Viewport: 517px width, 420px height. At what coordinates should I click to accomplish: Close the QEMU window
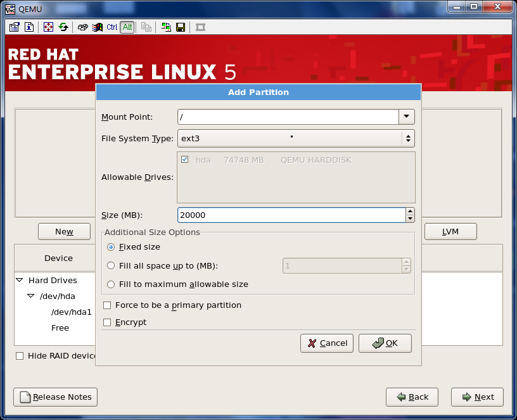click(498, 6)
